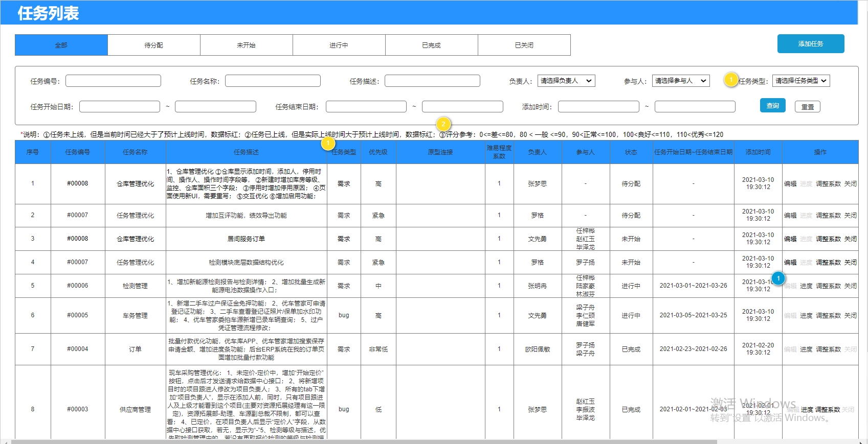
Task: Select the 任务开始日期 from-date field
Action: coord(120,106)
